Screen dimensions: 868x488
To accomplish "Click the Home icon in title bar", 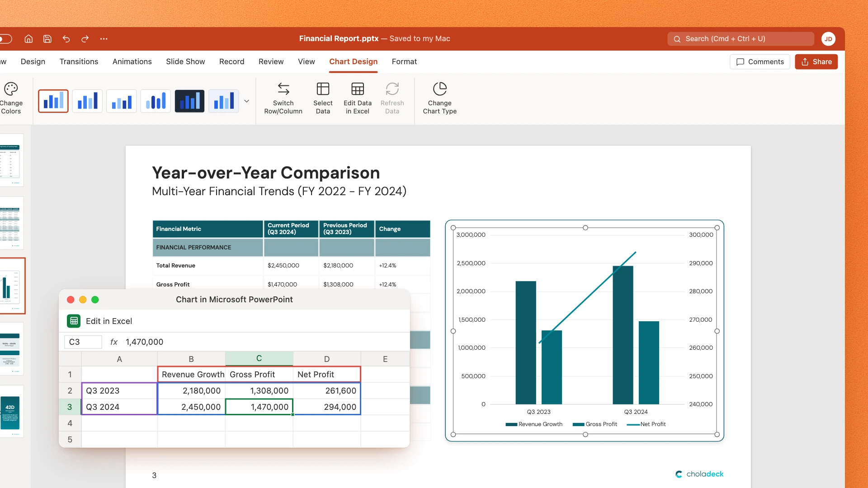I will coord(28,39).
